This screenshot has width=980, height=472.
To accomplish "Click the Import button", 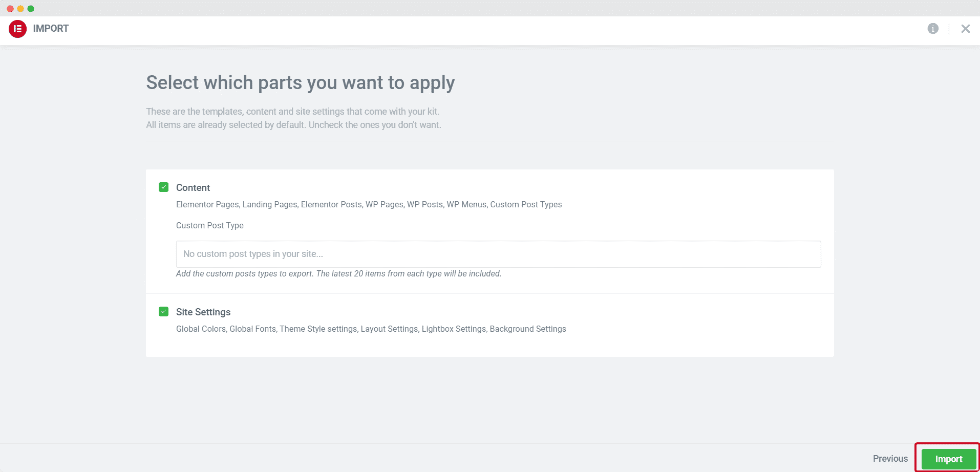I will click(948, 458).
